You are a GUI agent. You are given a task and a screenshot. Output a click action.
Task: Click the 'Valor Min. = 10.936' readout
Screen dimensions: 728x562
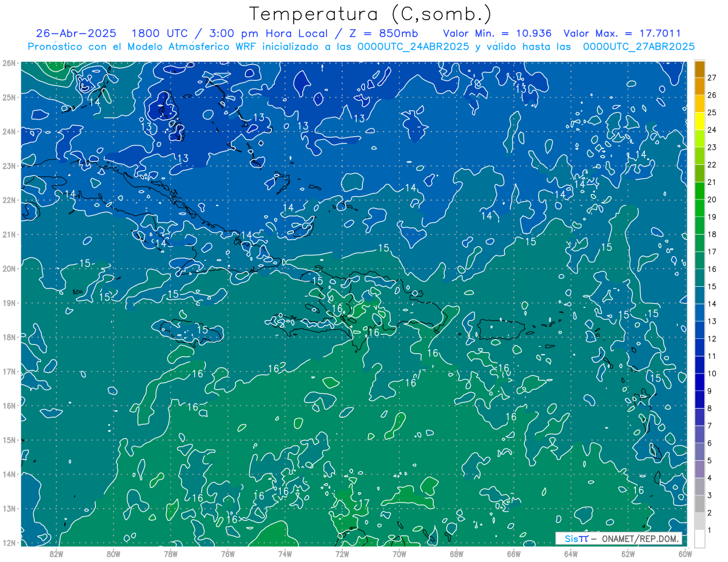[497, 33]
